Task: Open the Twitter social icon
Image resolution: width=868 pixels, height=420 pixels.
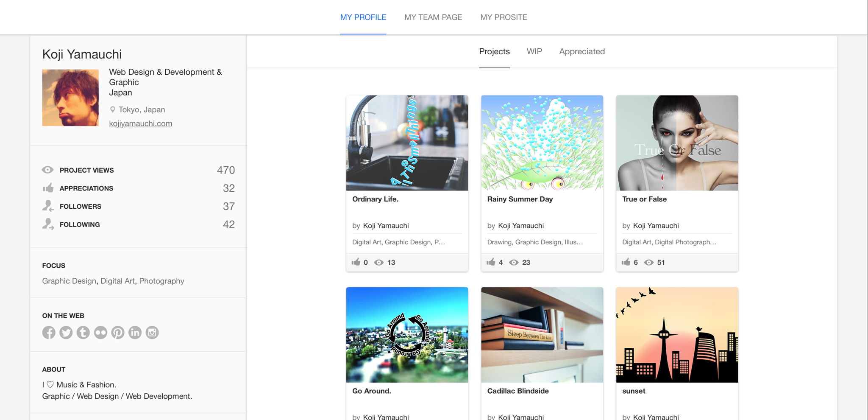Action: pos(66,333)
